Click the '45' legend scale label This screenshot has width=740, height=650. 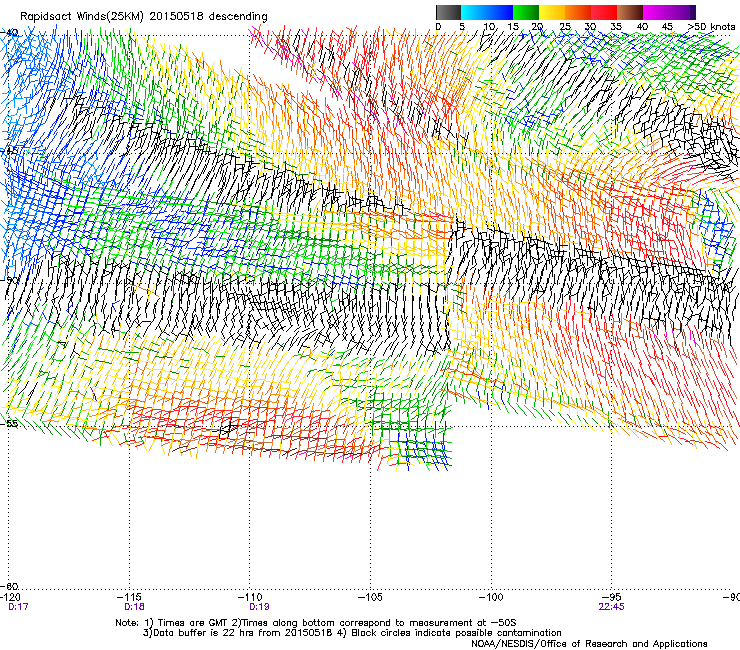(x=667, y=27)
